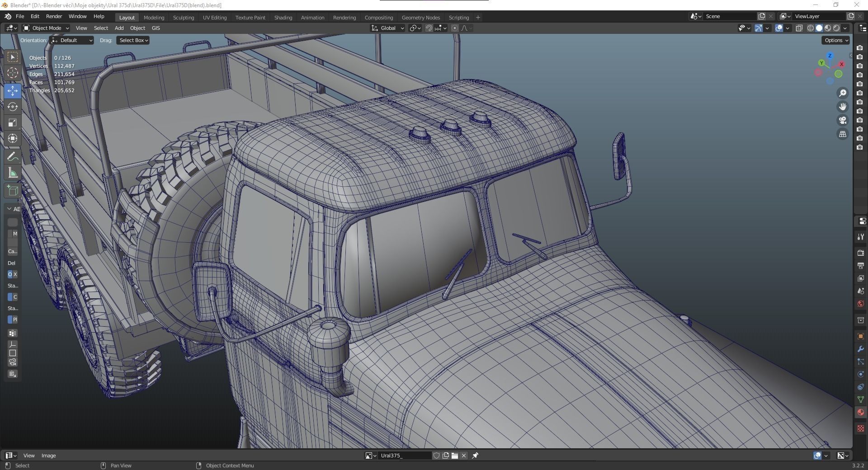Image resolution: width=868 pixels, height=470 pixels.
Task: Toggle Show Gizmo button
Action: pyautogui.click(x=759, y=28)
